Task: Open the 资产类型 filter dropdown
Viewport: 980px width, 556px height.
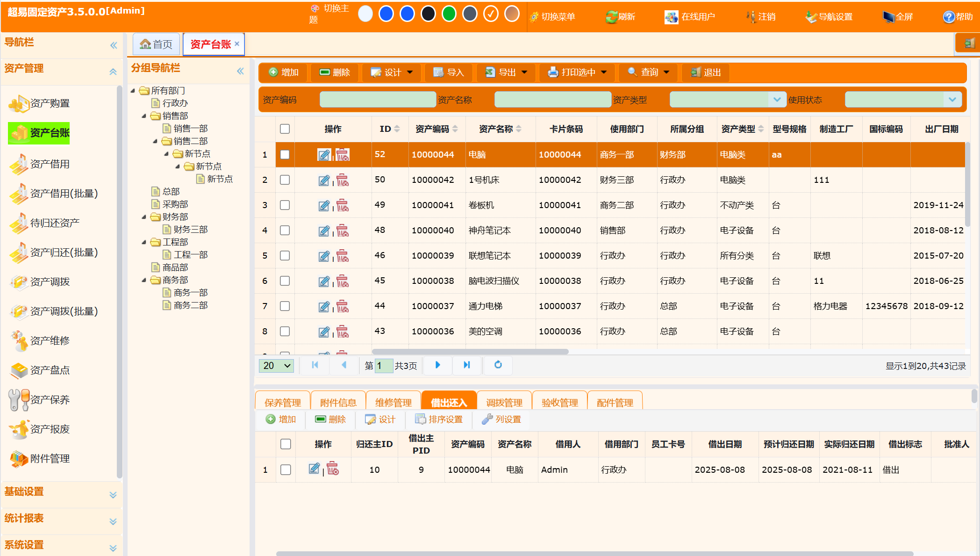Action: pyautogui.click(x=777, y=100)
